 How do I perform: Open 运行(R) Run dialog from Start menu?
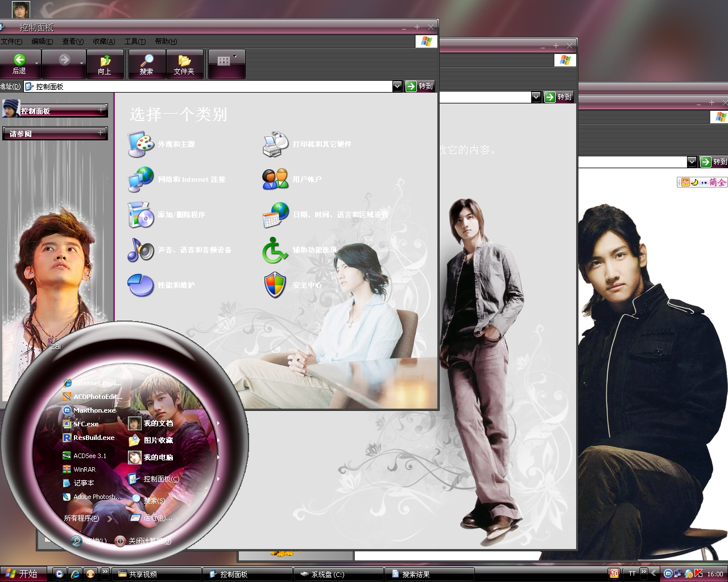point(151,518)
